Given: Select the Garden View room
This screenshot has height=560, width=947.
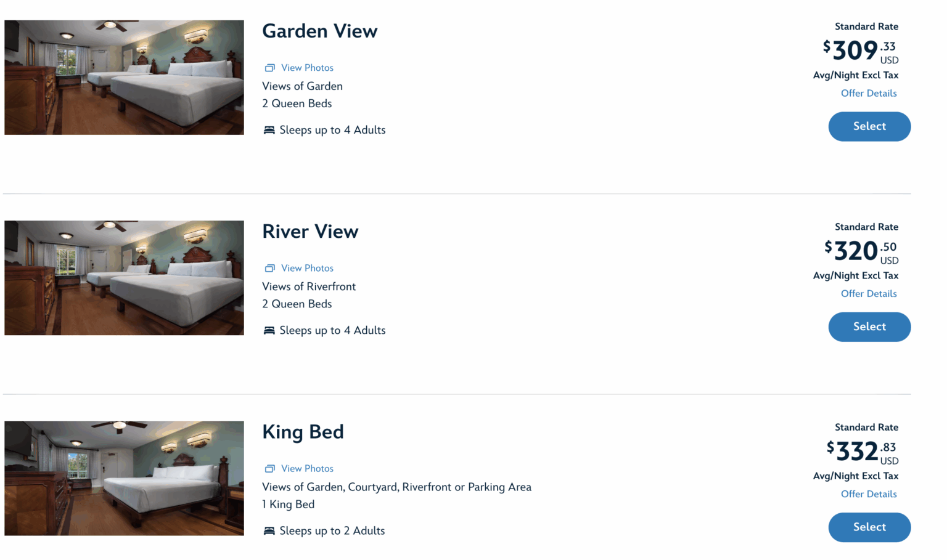Looking at the screenshot, I should tap(869, 126).
